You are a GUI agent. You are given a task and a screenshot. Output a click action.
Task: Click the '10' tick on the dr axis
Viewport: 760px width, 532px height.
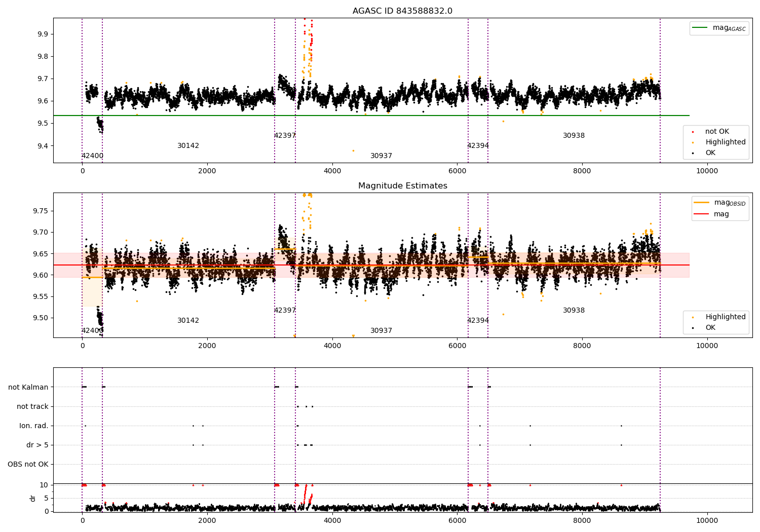(x=44, y=485)
